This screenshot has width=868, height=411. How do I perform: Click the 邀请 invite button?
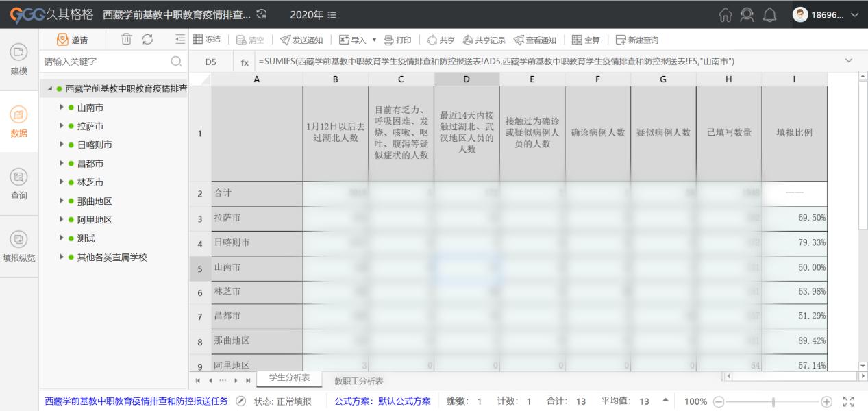[x=73, y=40]
